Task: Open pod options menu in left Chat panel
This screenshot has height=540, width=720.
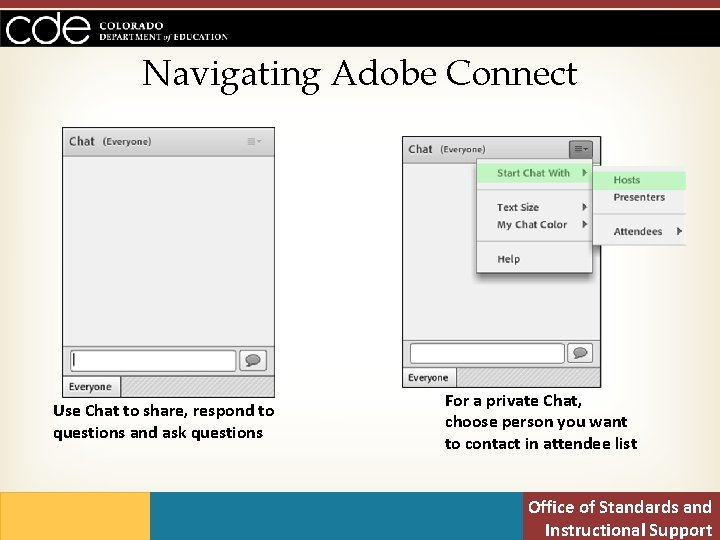Action: point(254,141)
